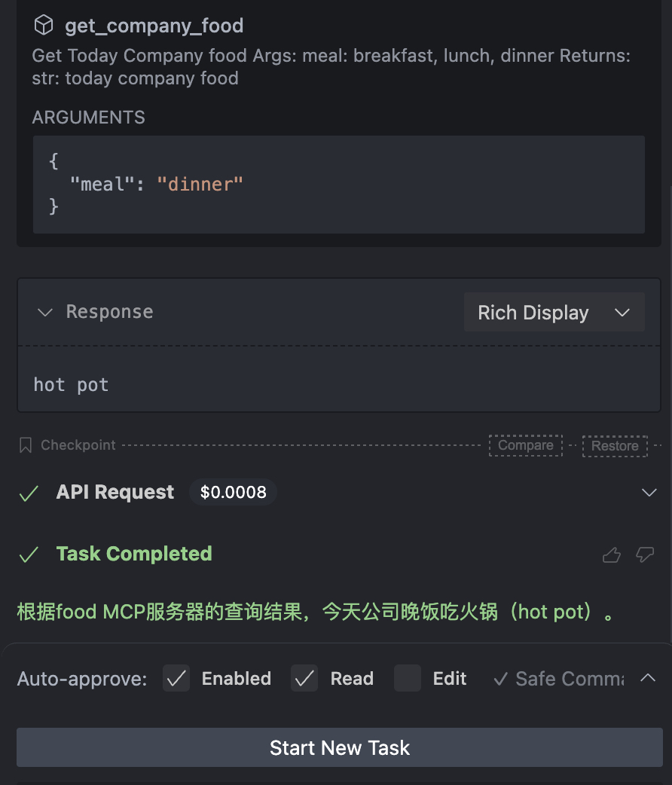
Task: Uncheck the Read auto-approve checkbox
Action: point(304,678)
